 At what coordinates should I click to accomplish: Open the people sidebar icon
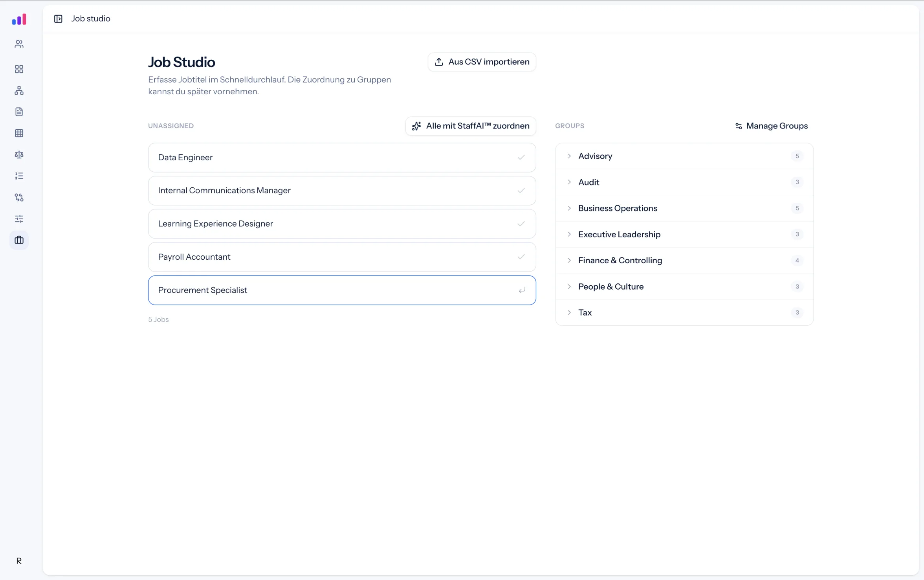[x=19, y=44]
